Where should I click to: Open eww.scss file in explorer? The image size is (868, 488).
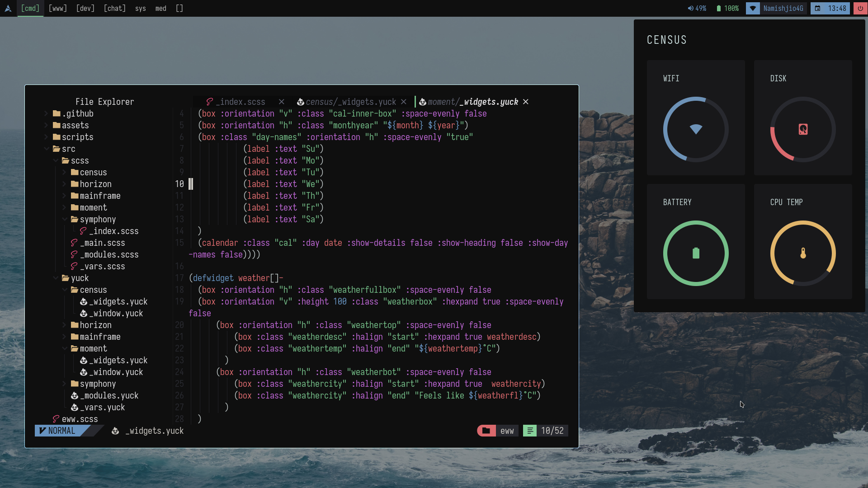coord(80,419)
